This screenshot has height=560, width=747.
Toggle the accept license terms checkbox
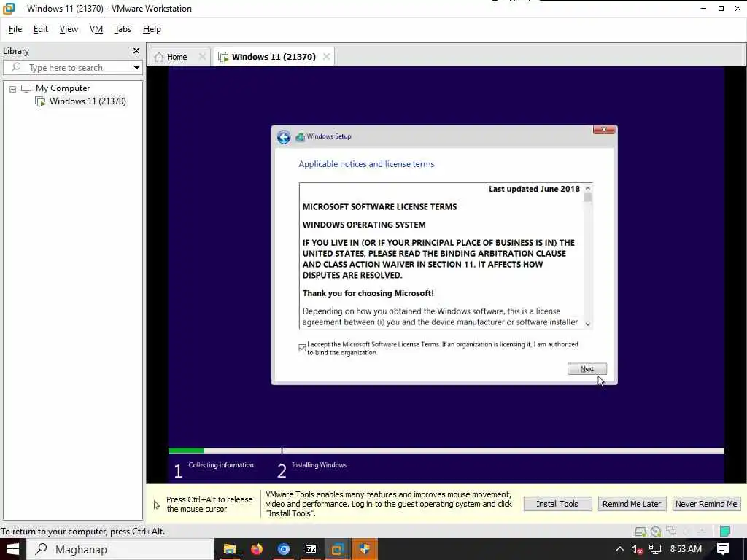pyautogui.click(x=302, y=348)
